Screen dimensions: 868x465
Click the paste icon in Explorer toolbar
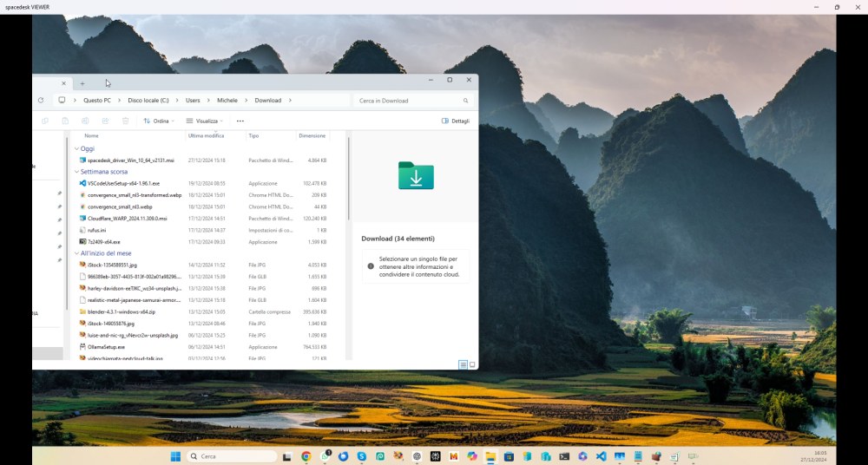(65, 121)
